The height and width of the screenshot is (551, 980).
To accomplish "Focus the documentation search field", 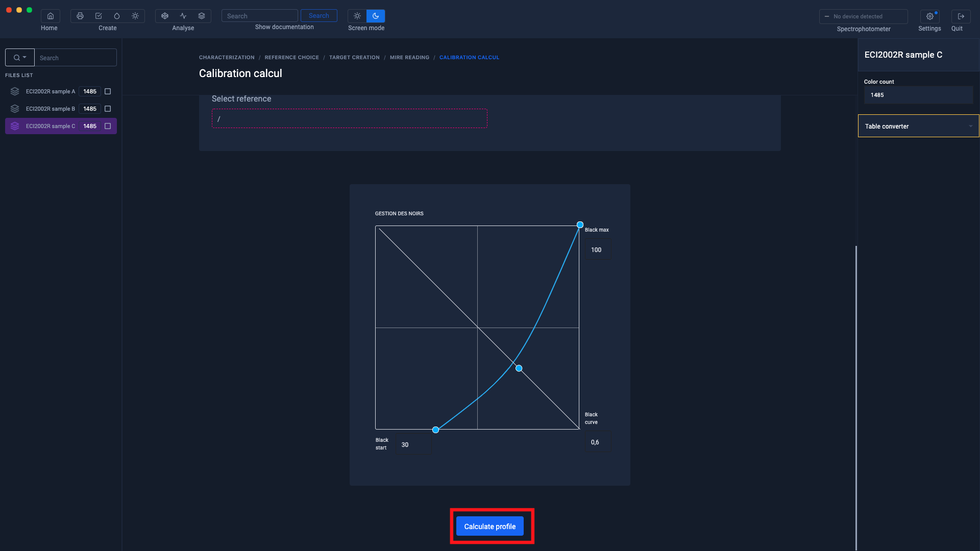I will 259,16.
